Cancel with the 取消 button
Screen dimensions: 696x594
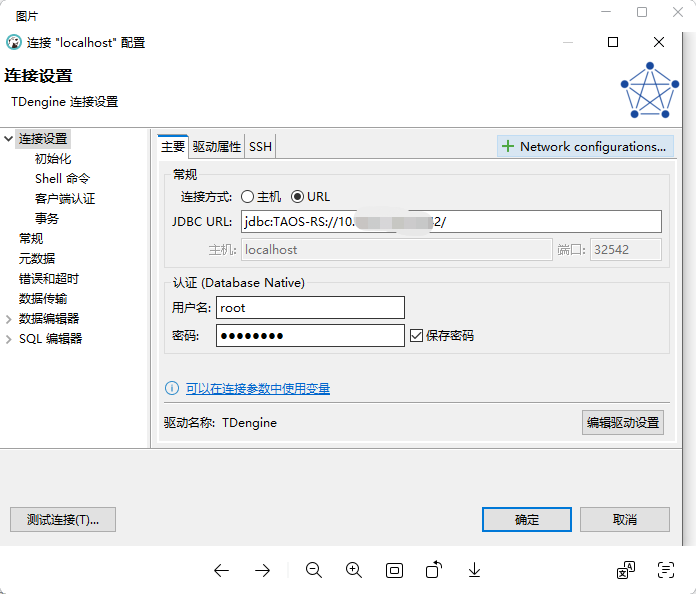(x=625, y=519)
